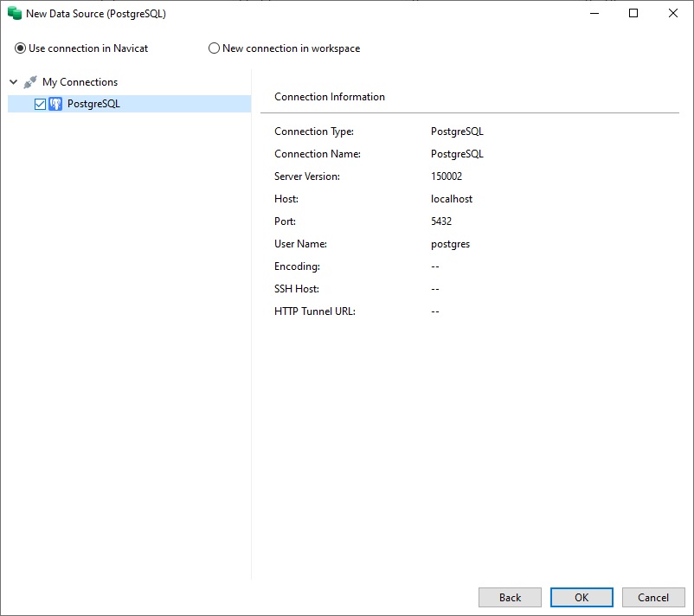Click the Connection Type label
Screen dimensions: 694x616
click(314, 132)
